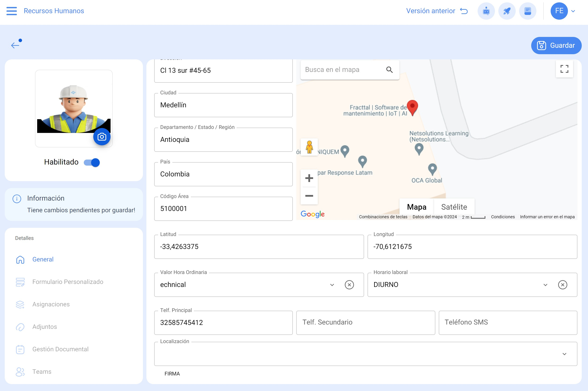Screen dimensions: 588x391
Task: Click Combinaciones de teclas on map
Action: 383,217
